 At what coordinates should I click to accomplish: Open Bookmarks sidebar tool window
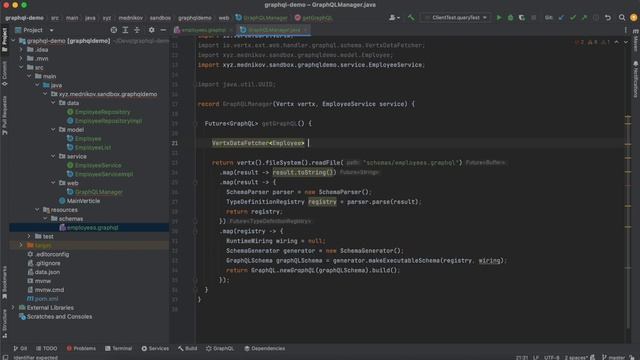(4, 282)
